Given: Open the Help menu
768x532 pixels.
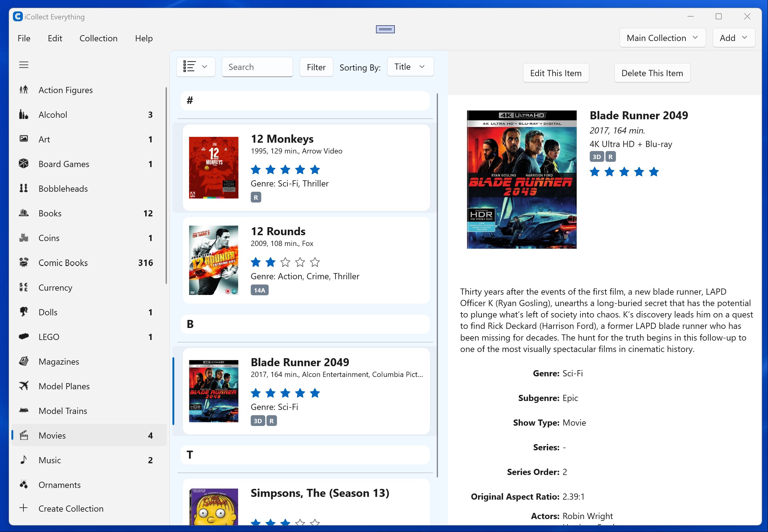Looking at the screenshot, I should coord(143,38).
